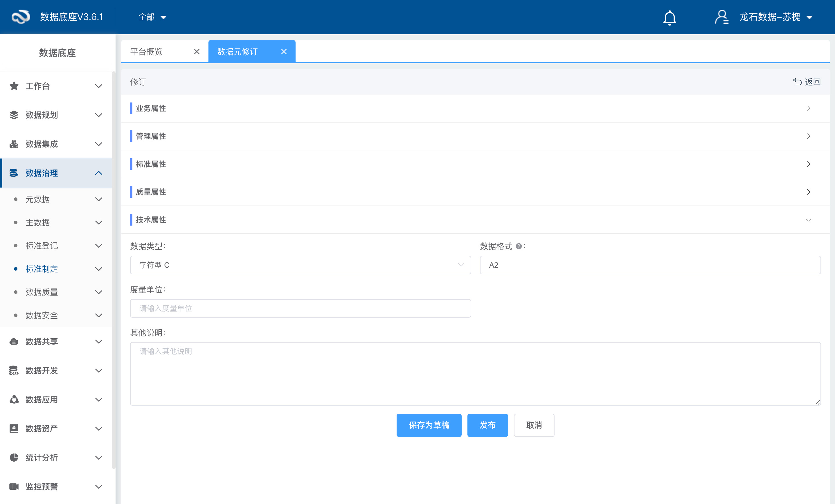Screen dimensions: 835x504
Task: Click the 数据共享 sidebar icon
Action: click(x=14, y=342)
